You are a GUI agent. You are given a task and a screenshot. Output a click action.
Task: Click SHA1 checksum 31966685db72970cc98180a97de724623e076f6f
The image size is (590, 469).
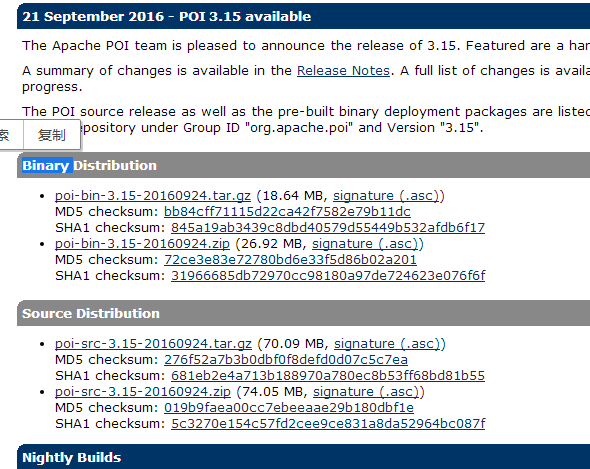click(x=328, y=276)
